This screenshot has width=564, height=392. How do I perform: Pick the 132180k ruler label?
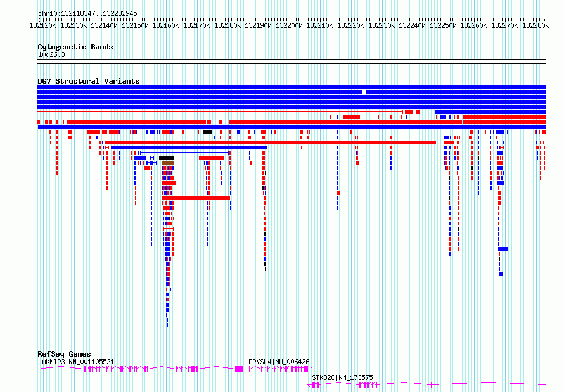[x=228, y=25]
